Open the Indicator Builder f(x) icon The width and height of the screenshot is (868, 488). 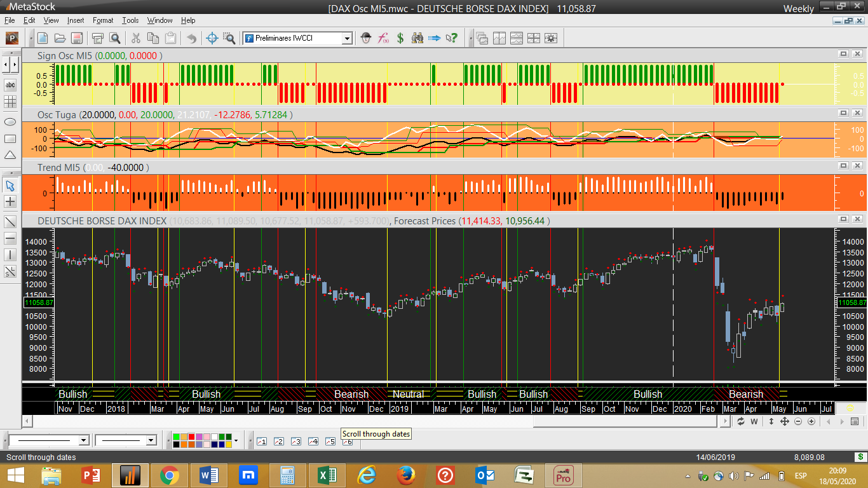pyautogui.click(x=383, y=38)
